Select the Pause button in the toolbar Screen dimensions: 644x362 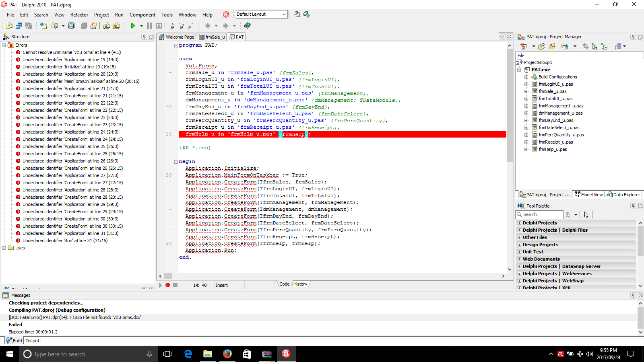click(149, 25)
